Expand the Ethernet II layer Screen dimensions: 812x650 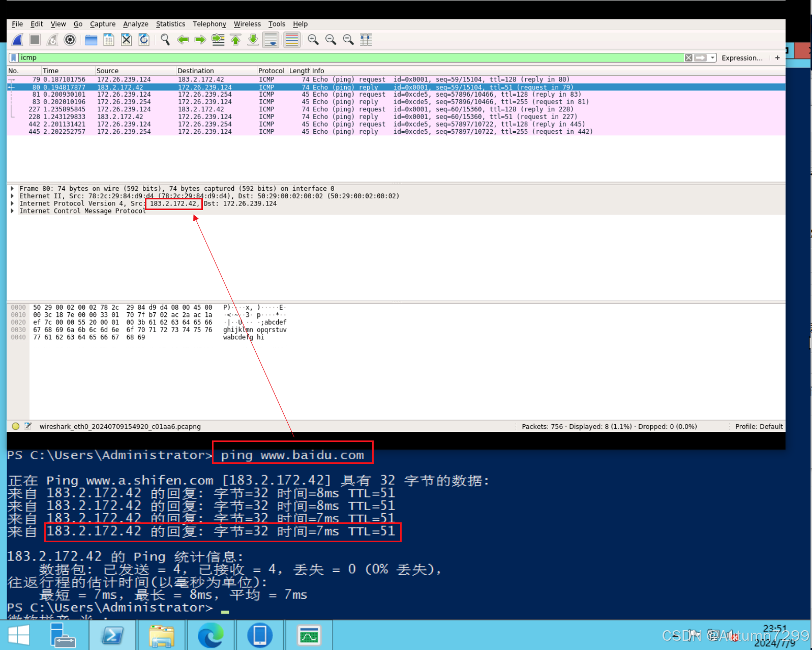pos(12,196)
